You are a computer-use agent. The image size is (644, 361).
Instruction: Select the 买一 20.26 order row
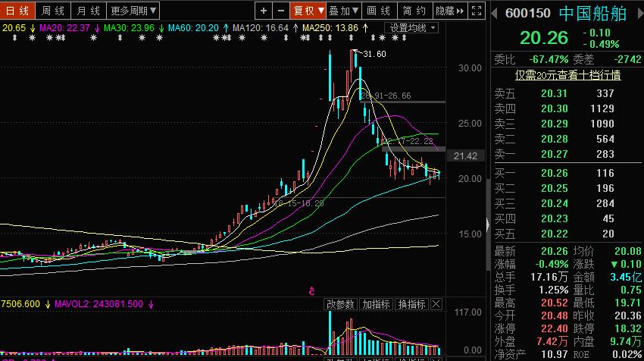[567, 174]
